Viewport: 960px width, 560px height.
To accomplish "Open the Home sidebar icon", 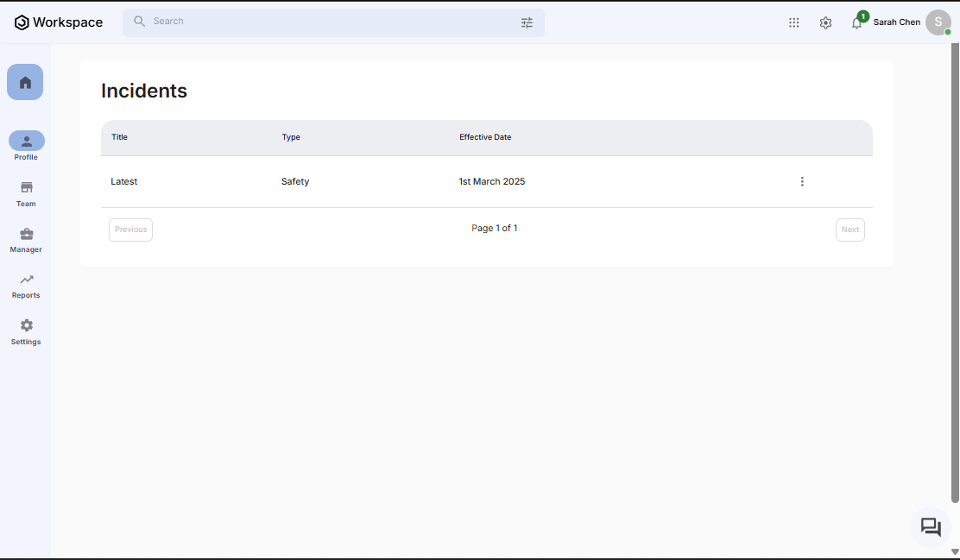I will 25,82.
